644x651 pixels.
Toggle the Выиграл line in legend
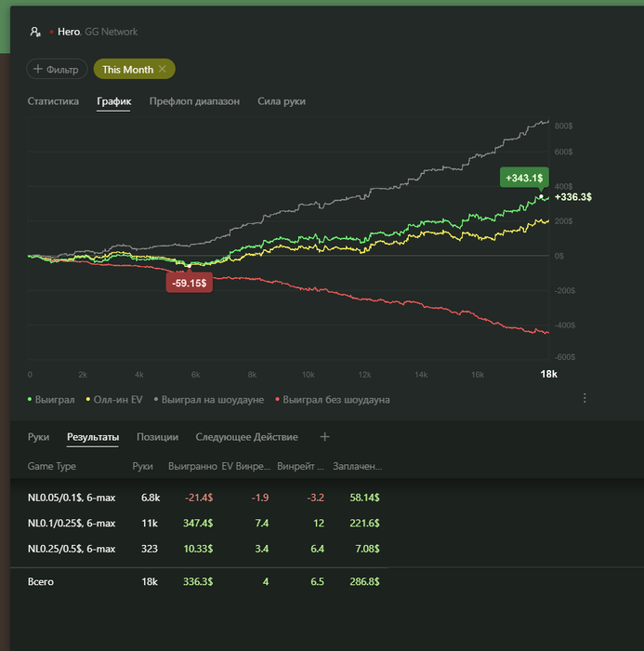(x=51, y=400)
